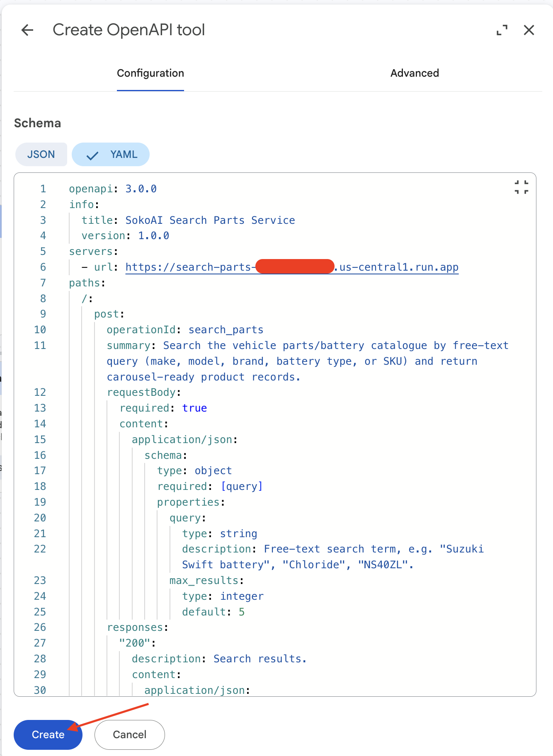
Task: Click the 'type: string' line
Action: click(x=220, y=534)
